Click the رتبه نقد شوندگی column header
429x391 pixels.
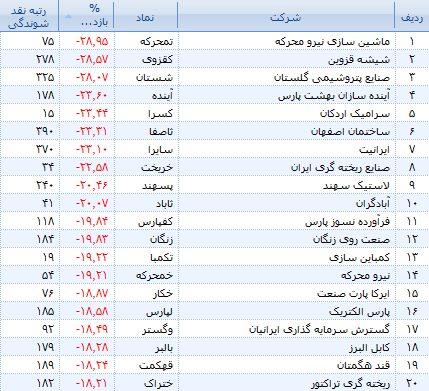point(29,17)
